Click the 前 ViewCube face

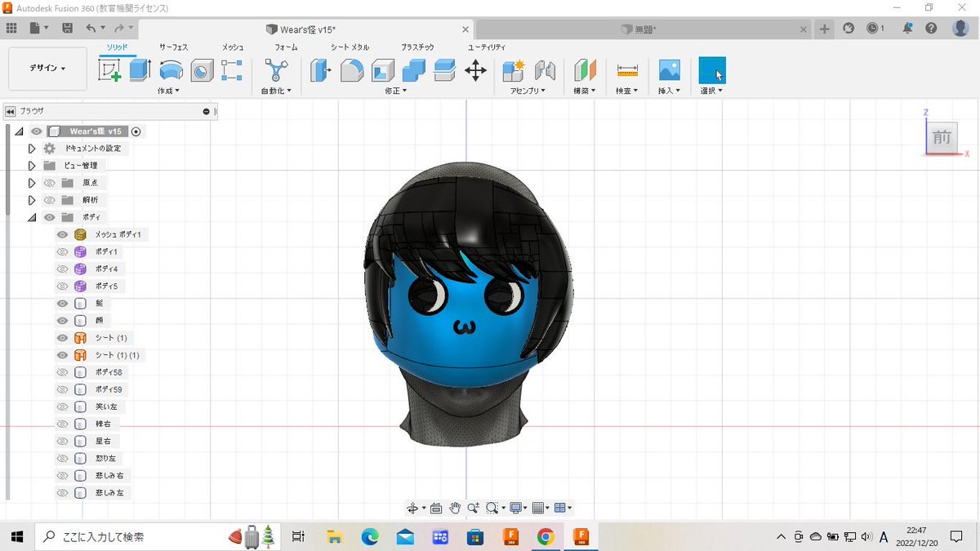coord(942,137)
